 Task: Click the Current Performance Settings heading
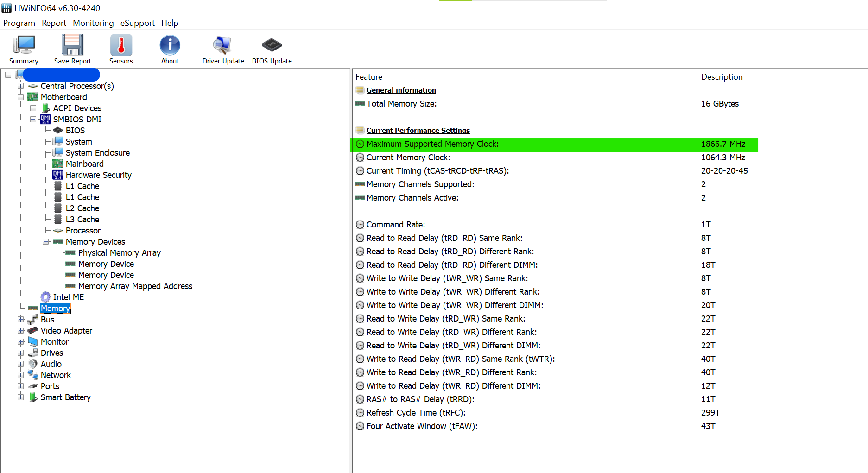point(418,131)
